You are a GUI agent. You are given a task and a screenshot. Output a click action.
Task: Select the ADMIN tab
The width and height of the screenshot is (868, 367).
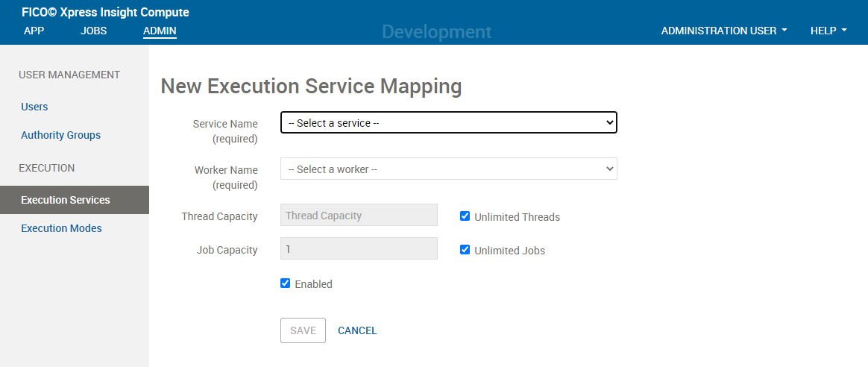pos(160,31)
